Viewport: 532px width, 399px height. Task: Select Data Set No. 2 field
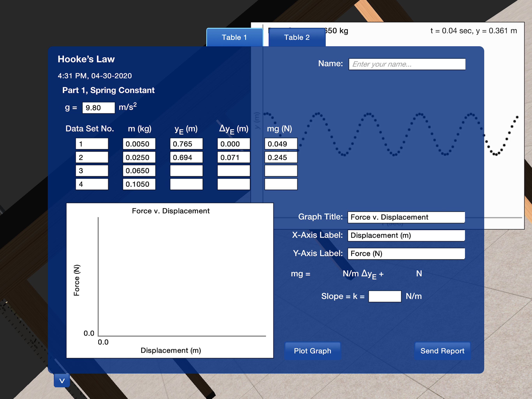[x=92, y=157]
